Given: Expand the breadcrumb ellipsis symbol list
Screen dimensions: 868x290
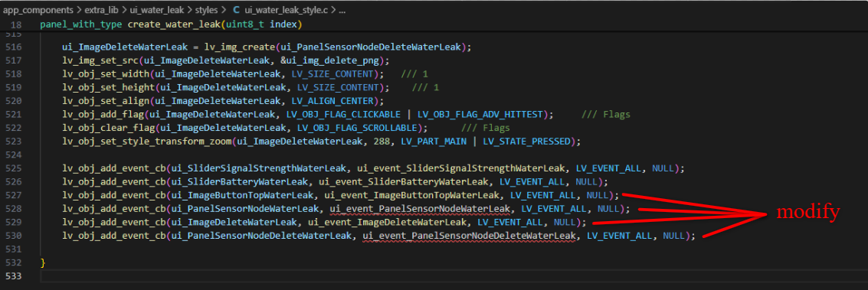Looking at the screenshot, I should coord(342,10).
